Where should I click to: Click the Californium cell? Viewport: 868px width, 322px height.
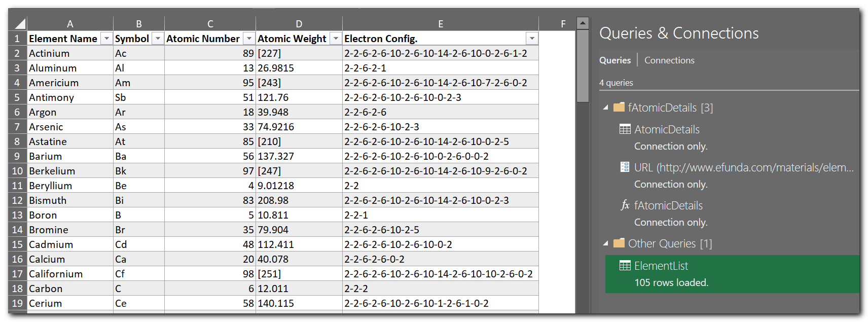tap(70, 274)
